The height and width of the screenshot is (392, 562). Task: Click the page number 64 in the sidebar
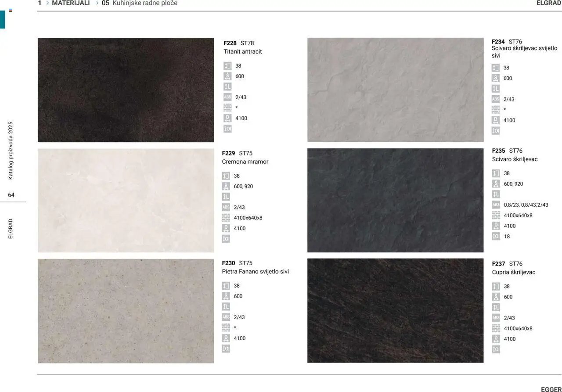click(11, 195)
